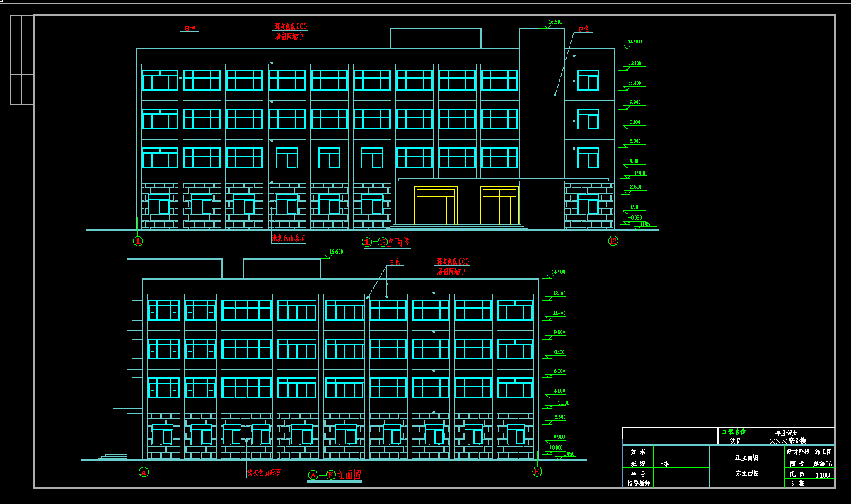Select the 1:100 scale value

pos(823,476)
